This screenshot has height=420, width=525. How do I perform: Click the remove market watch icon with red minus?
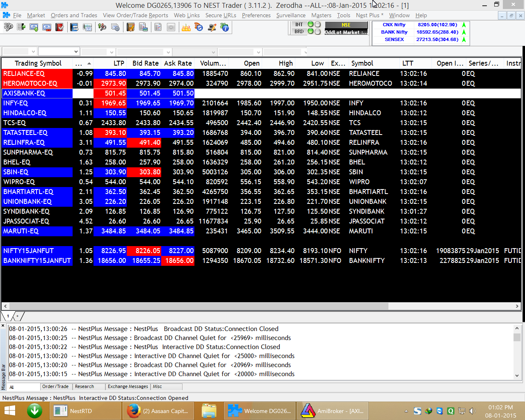(x=47, y=27)
